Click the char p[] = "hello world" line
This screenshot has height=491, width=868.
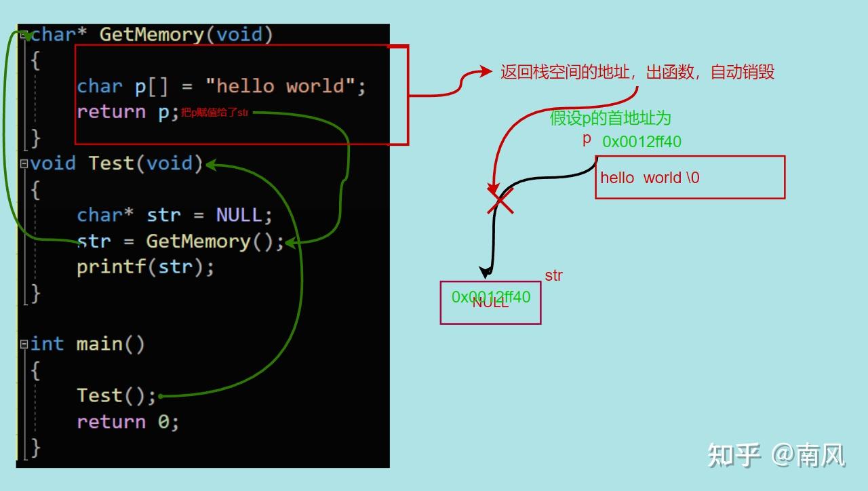[x=221, y=86]
